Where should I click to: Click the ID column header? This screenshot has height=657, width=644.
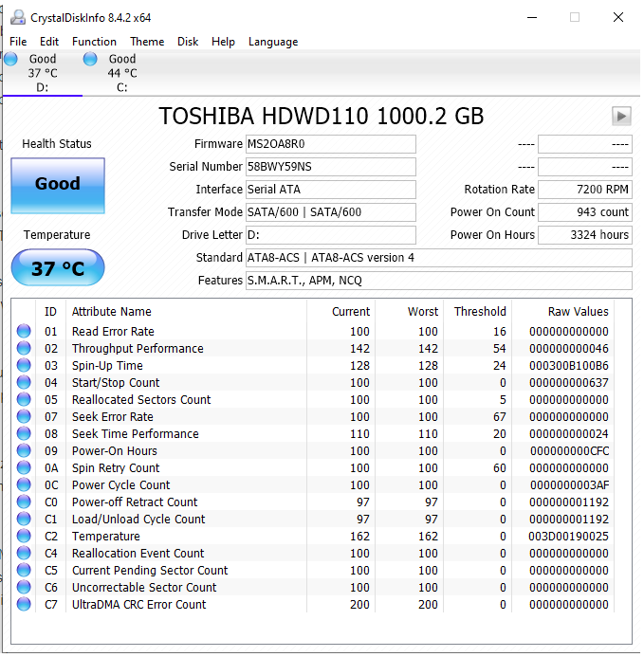50,311
